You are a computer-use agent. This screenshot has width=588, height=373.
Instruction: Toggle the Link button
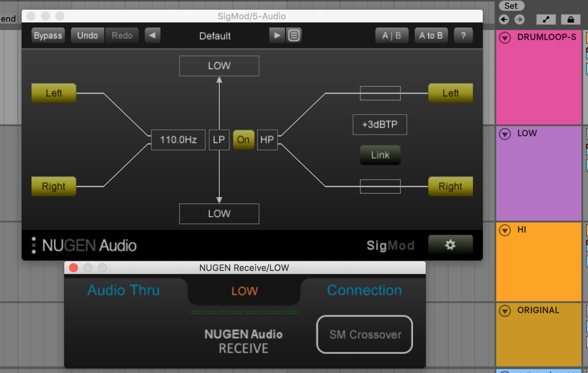[380, 155]
